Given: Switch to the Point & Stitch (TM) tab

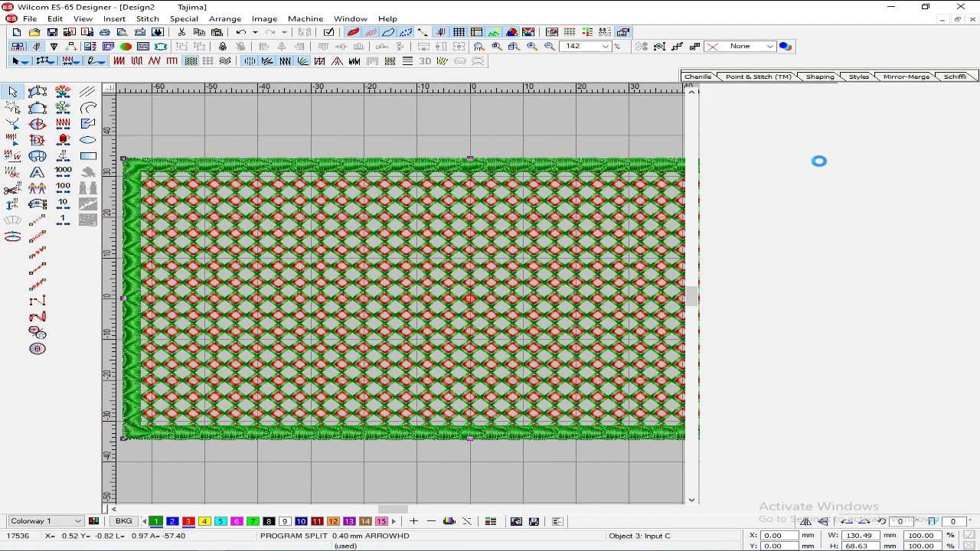Looking at the screenshot, I should [758, 77].
